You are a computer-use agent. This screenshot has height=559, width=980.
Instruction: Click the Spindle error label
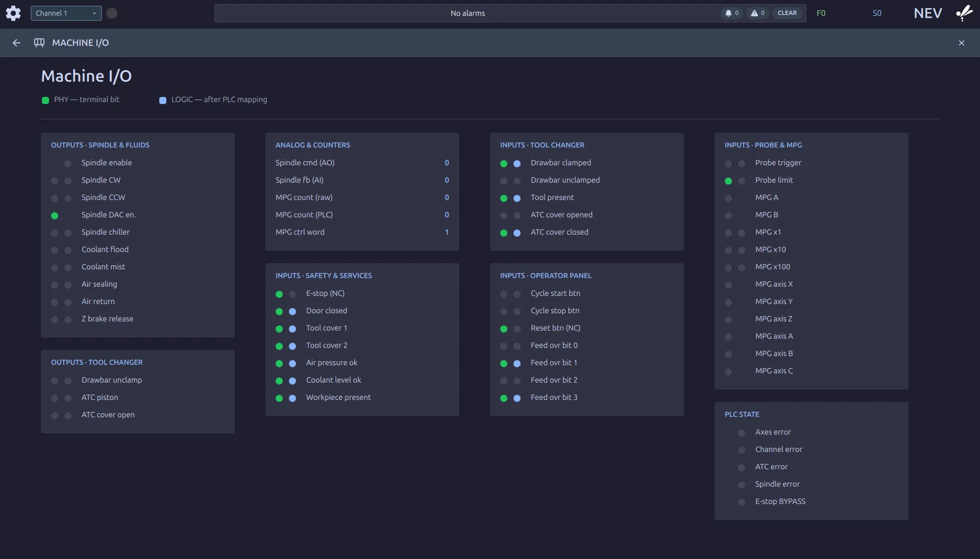[x=777, y=484]
